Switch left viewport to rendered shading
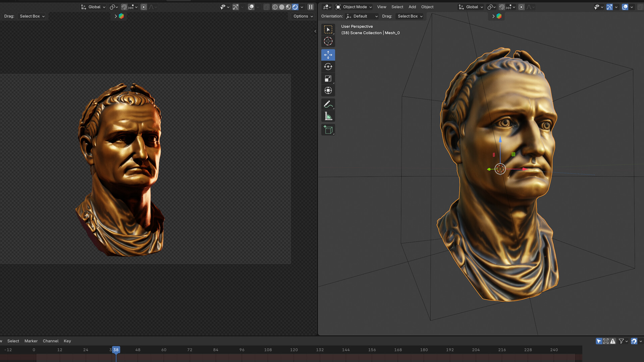Screen dimensions: 644x362 295,7
